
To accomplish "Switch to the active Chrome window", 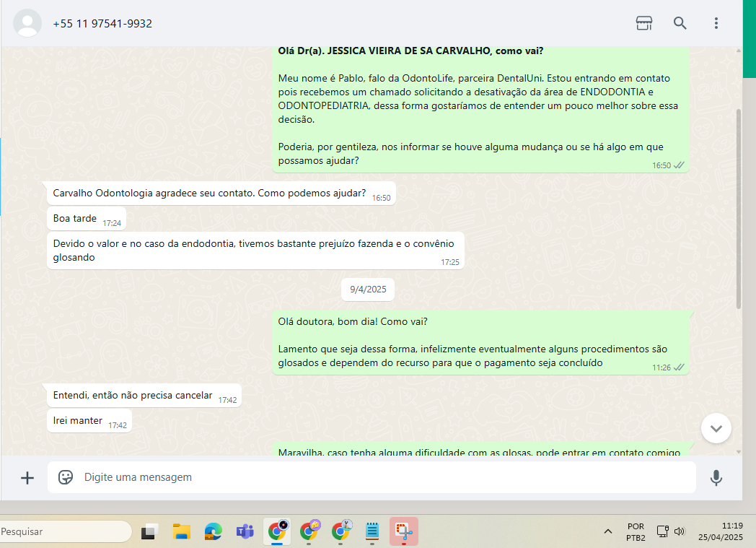I will click(277, 531).
